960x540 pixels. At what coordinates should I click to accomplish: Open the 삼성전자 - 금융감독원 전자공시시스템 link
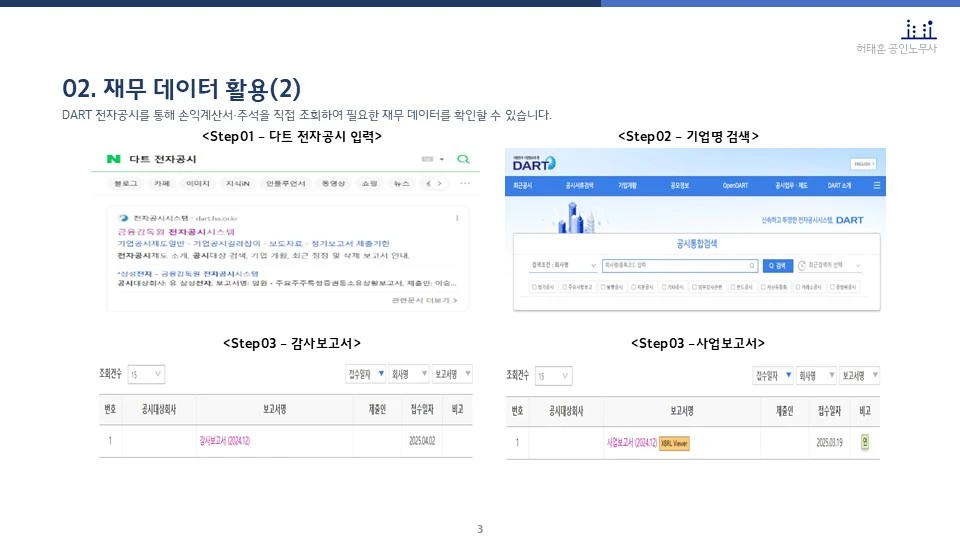[189, 274]
